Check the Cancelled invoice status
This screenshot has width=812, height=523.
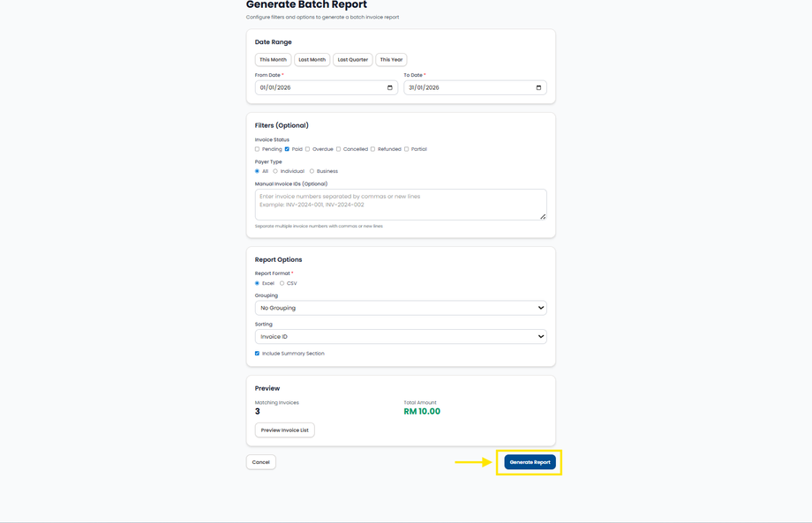coord(338,149)
